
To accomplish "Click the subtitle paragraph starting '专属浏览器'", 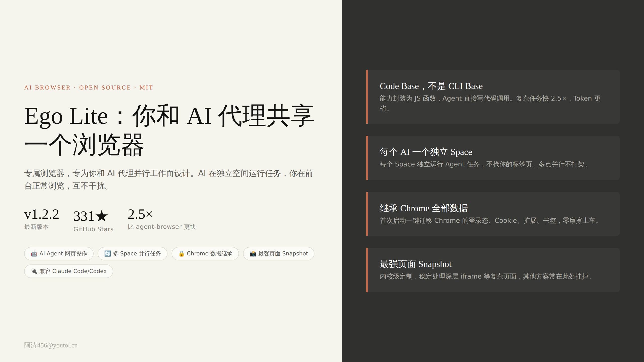I will click(x=169, y=180).
